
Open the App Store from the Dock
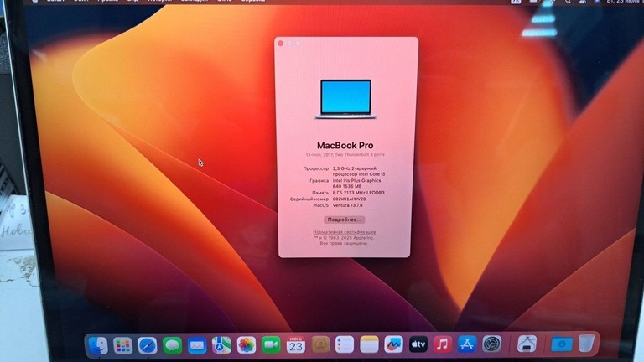click(x=467, y=344)
